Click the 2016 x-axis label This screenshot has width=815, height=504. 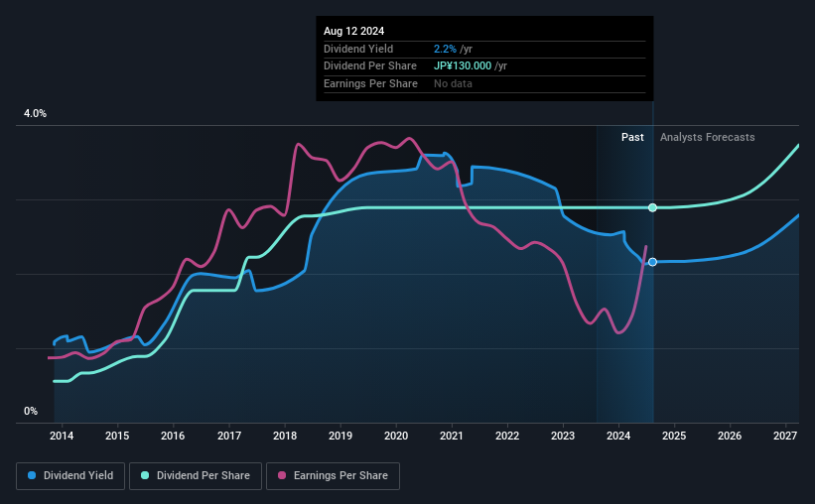173,436
